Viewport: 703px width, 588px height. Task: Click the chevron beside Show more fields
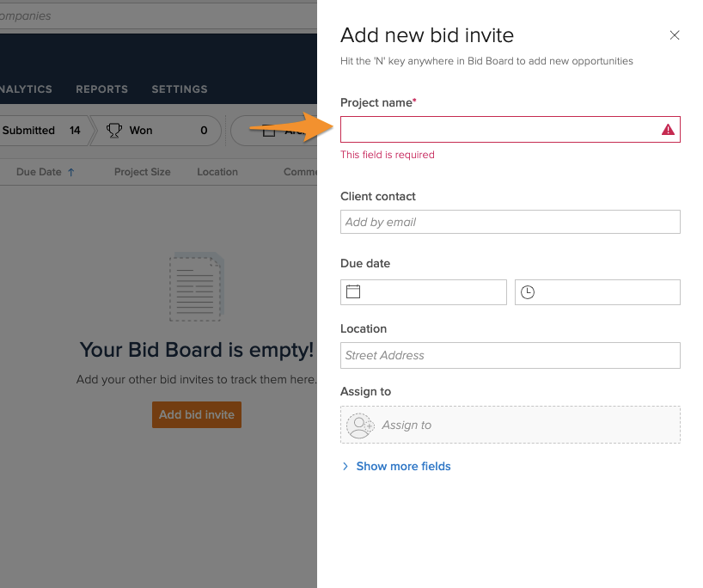(345, 466)
